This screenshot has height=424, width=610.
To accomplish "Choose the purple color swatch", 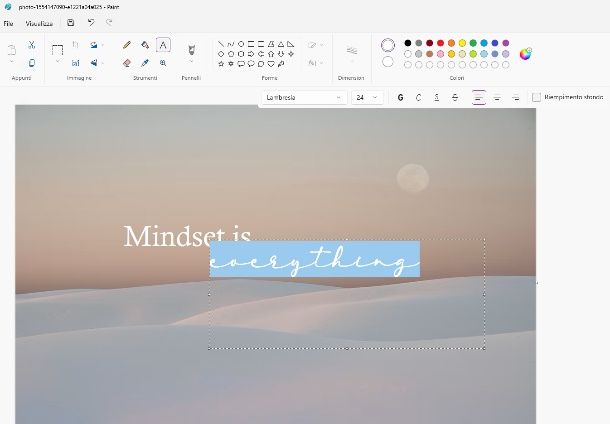I will (x=506, y=43).
